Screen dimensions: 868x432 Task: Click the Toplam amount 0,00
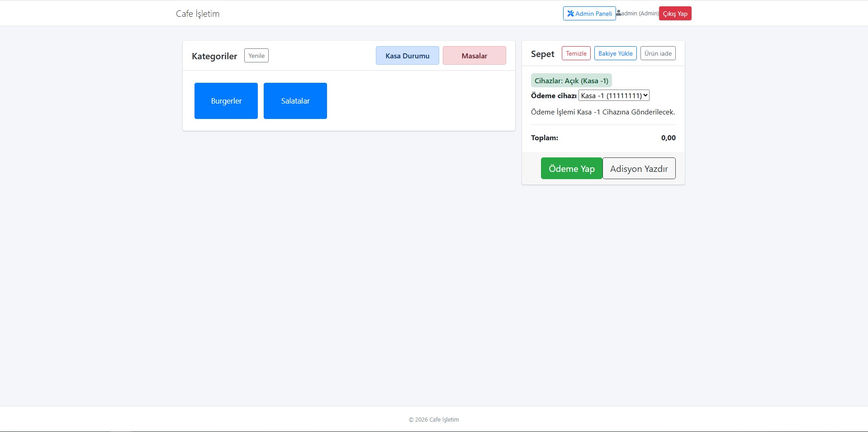pyautogui.click(x=669, y=138)
